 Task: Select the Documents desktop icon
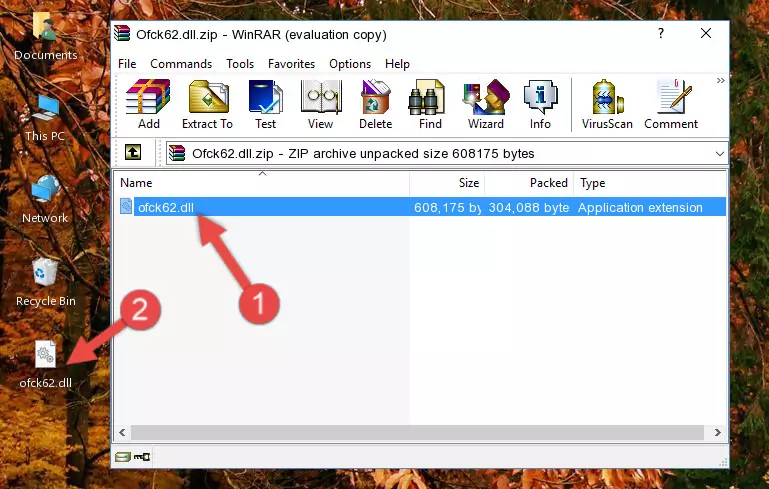click(45, 37)
